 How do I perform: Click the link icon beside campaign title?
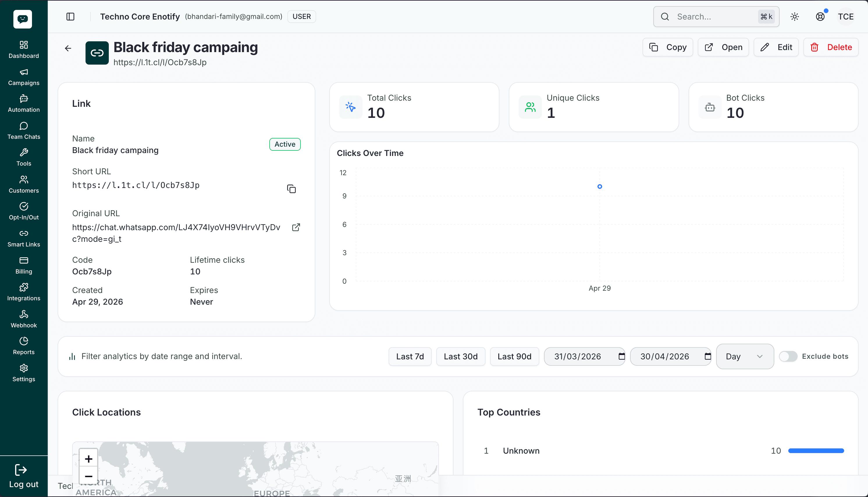(97, 53)
